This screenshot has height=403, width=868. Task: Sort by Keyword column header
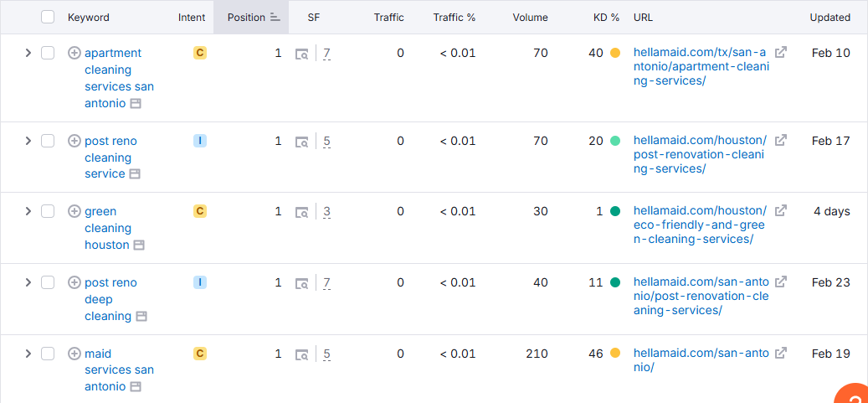[89, 18]
